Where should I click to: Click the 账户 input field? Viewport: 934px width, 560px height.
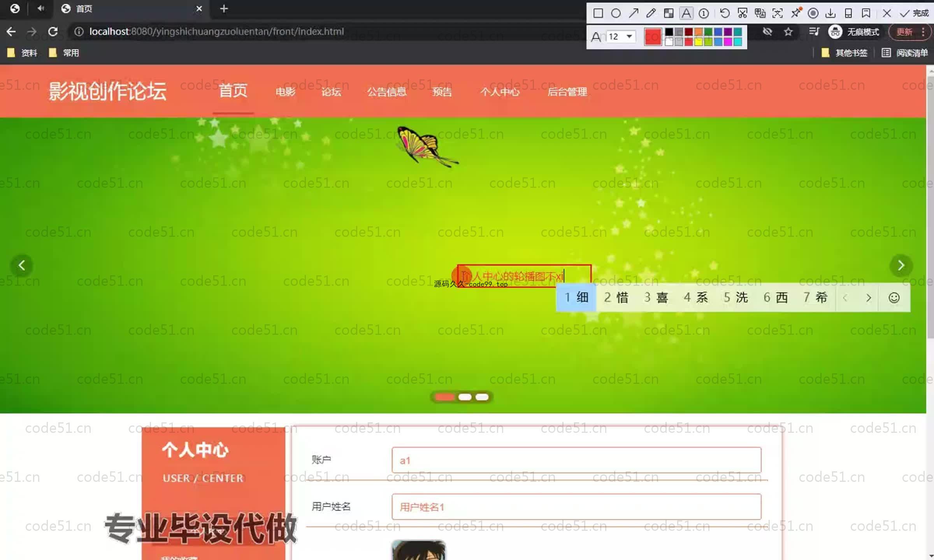coord(576,460)
